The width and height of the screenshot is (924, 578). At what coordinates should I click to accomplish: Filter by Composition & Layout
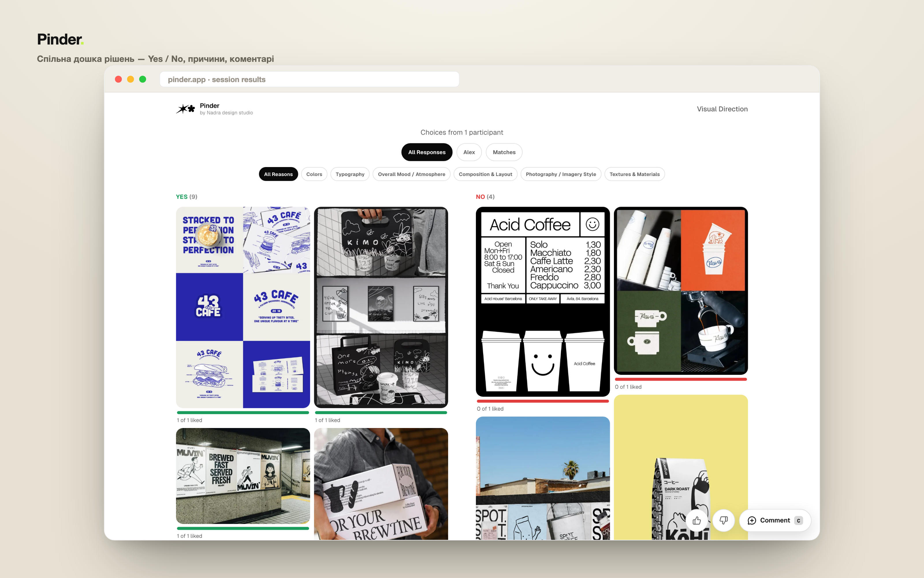click(x=485, y=174)
